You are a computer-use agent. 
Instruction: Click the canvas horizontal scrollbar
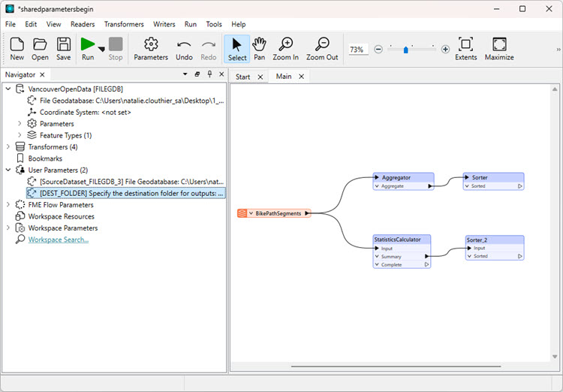click(x=396, y=366)
